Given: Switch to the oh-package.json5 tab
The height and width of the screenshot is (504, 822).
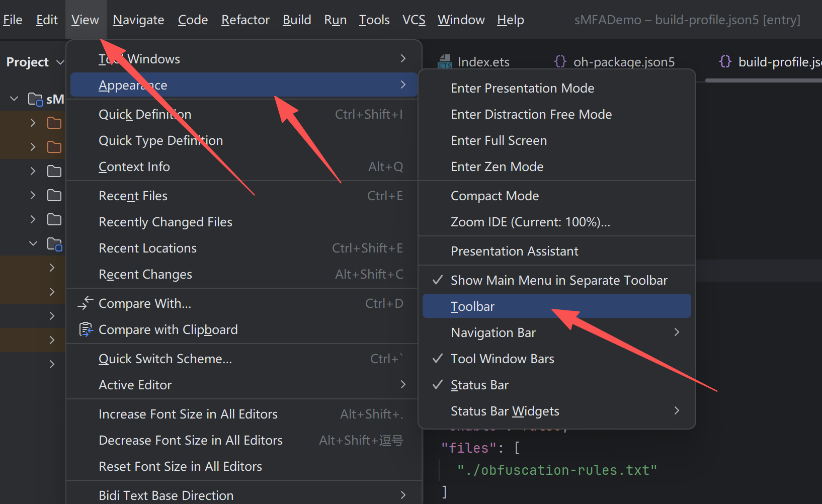Looking at the screenshot, I should click(614, 62).
